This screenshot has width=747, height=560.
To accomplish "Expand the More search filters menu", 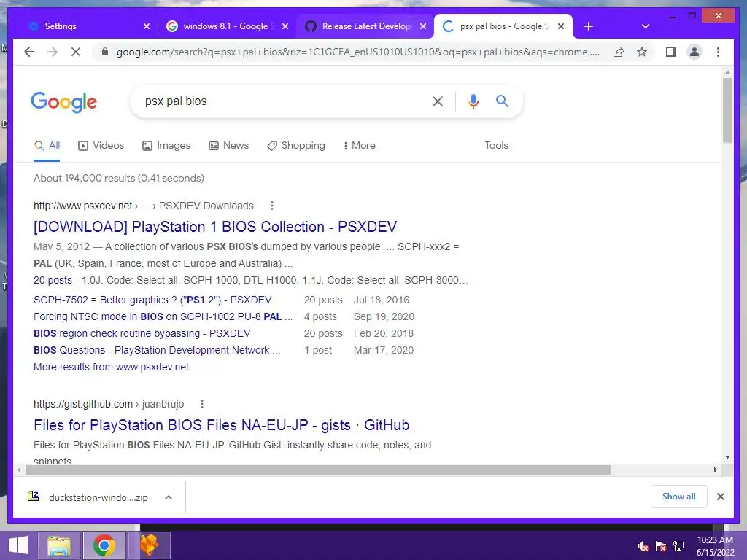I will point(359,145).
